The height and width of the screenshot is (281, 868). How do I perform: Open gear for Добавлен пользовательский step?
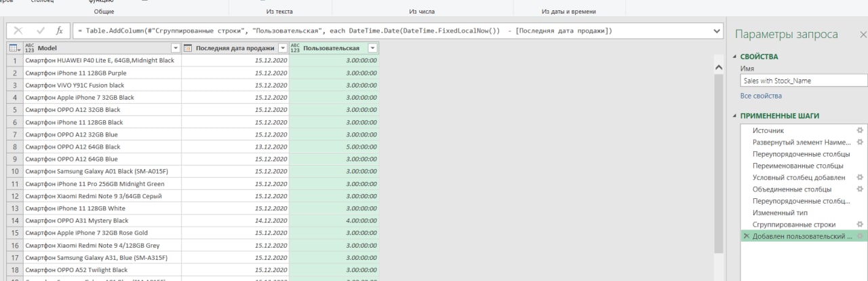860,236
